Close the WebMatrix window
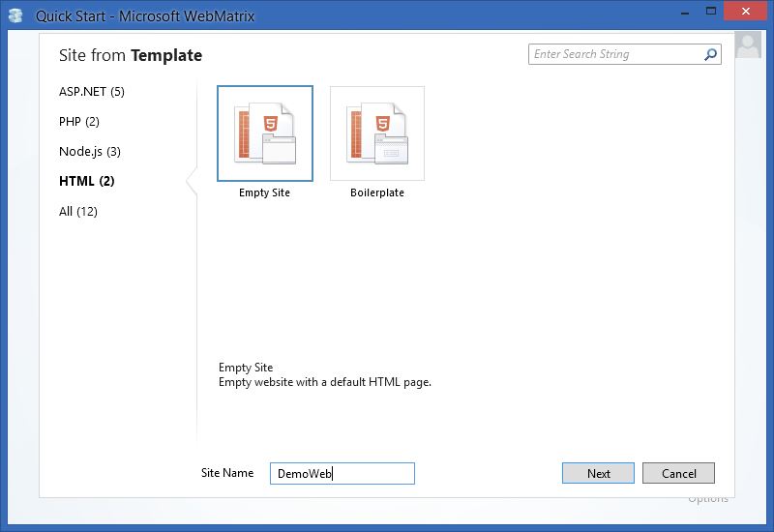The width and height of the screenshot is (774, 532). click(745, 11)
